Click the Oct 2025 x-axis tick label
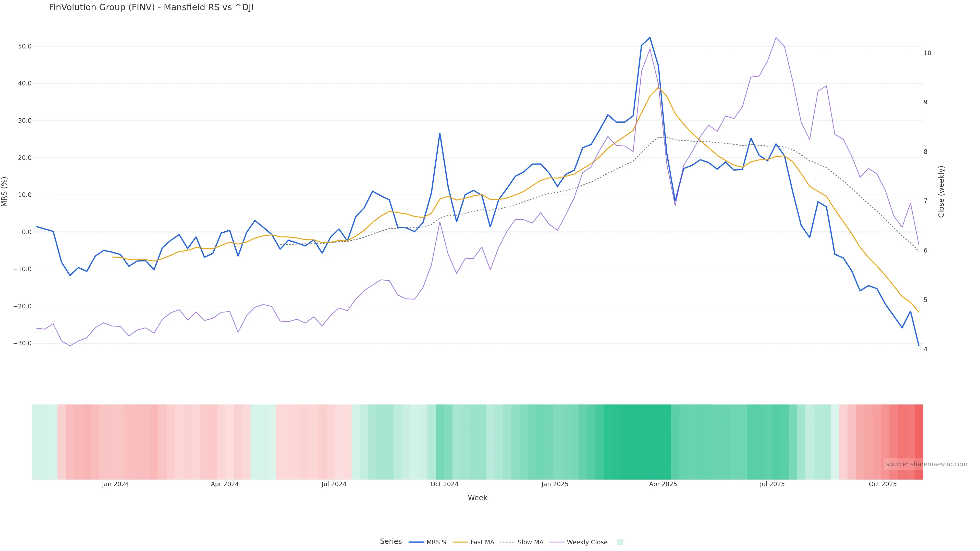980x551 pixels. click(883, 484)
